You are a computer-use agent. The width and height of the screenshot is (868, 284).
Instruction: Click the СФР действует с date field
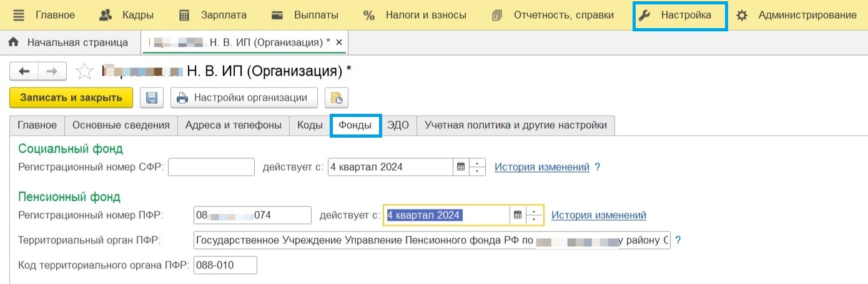(x=390, y=167)
